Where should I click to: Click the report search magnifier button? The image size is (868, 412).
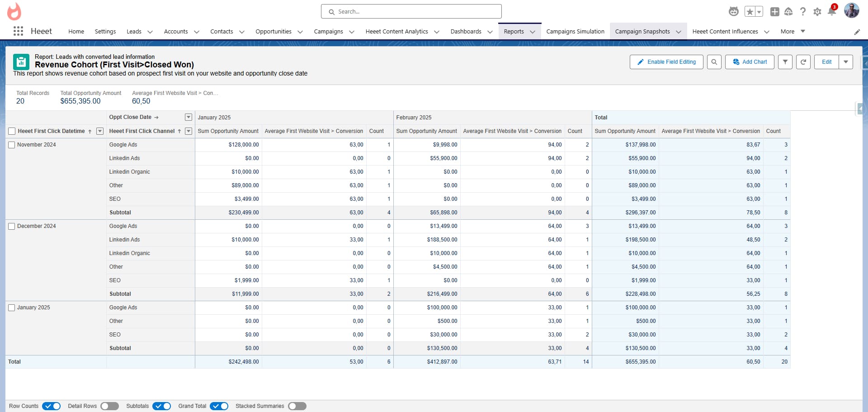pyautogui.click(x=714, y=62)
